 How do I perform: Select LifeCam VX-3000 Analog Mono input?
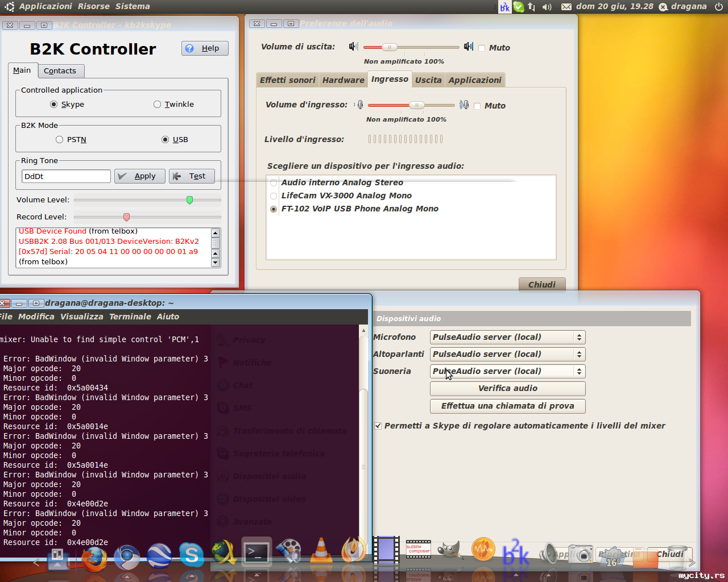click(274, 196)
